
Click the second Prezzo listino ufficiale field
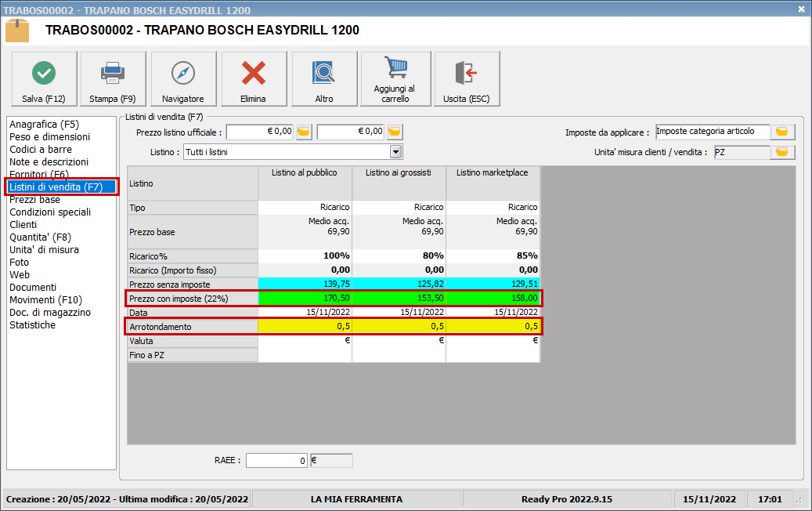pyautogui.click(x=351, y=132)
